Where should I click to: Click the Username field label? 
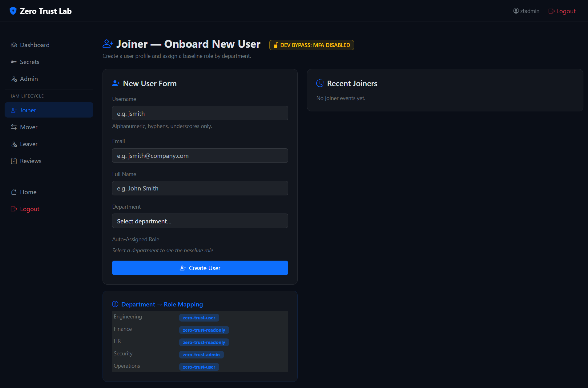click(124, 99)
